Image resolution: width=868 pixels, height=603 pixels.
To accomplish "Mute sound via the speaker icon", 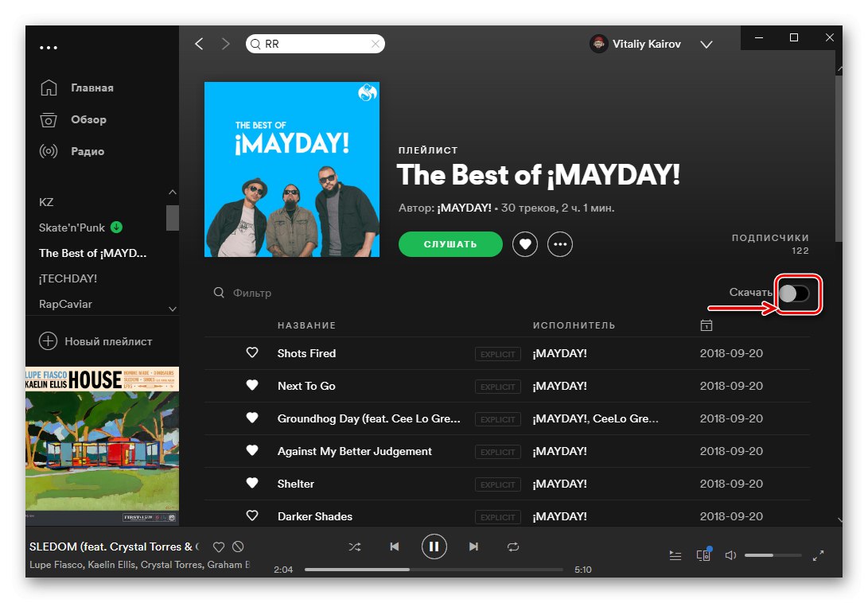I will (730, 554).
